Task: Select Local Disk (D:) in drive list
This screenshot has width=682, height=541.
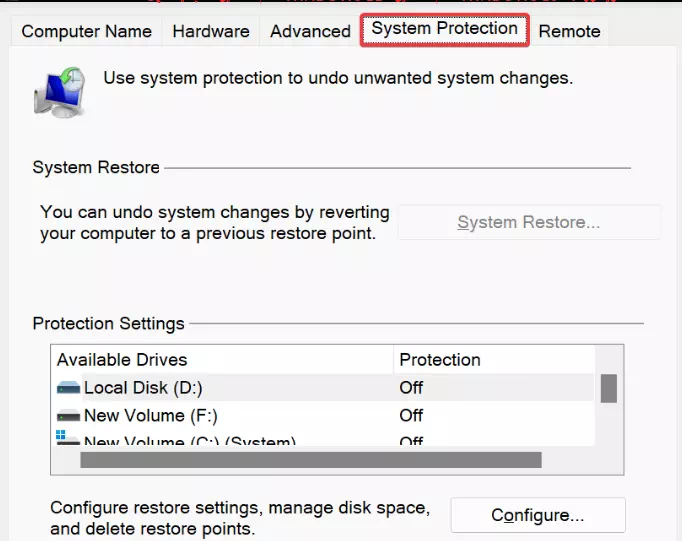Action: (x=322, y=387)
